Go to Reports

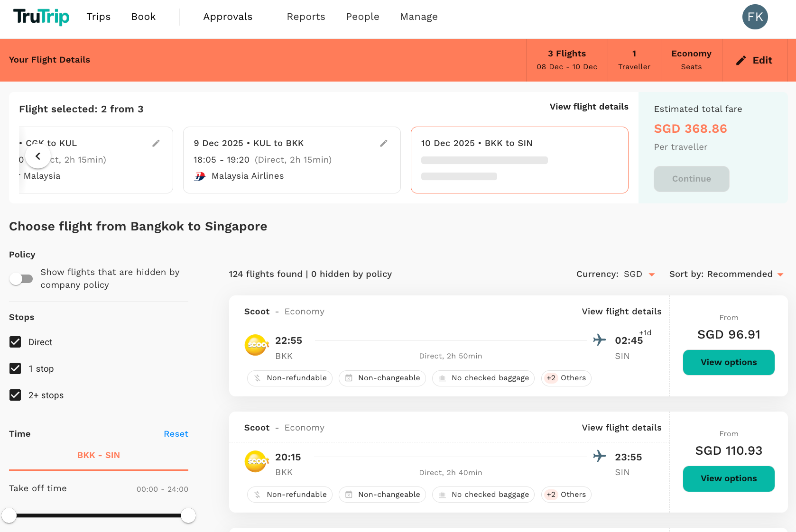[306, 17]
